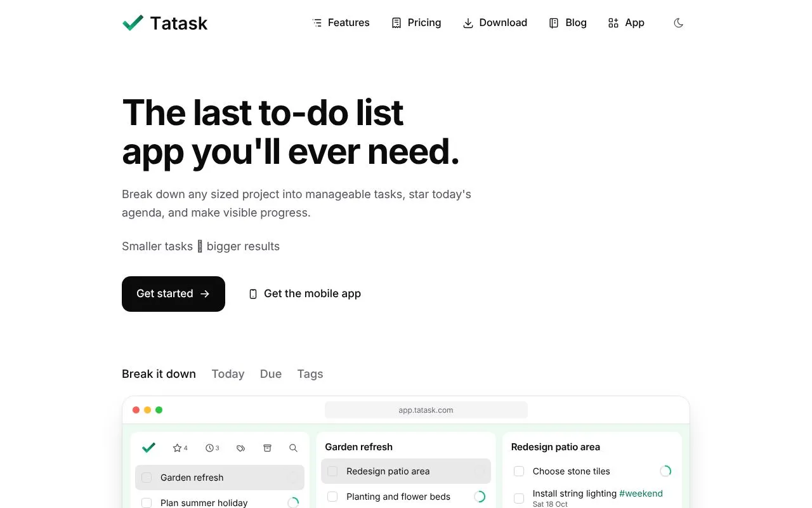
Task: Open the Tags tab
Action: tap(310, 374)
